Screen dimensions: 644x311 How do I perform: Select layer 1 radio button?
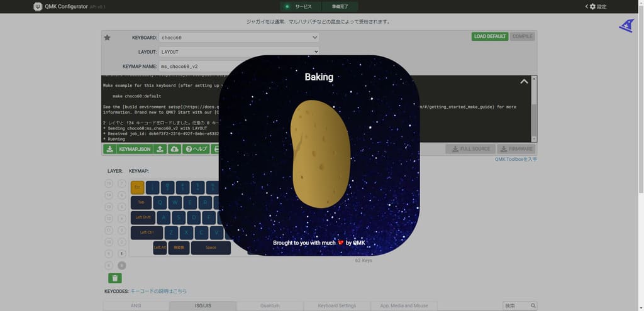pyautogui.click(x=122, y=254)
